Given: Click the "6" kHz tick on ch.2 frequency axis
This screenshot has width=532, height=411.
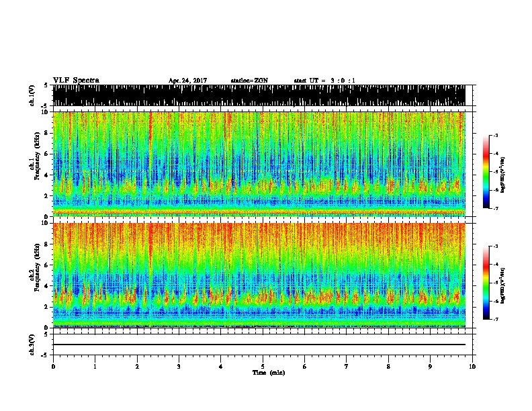Looking at the screenshot, I should 47,265.
